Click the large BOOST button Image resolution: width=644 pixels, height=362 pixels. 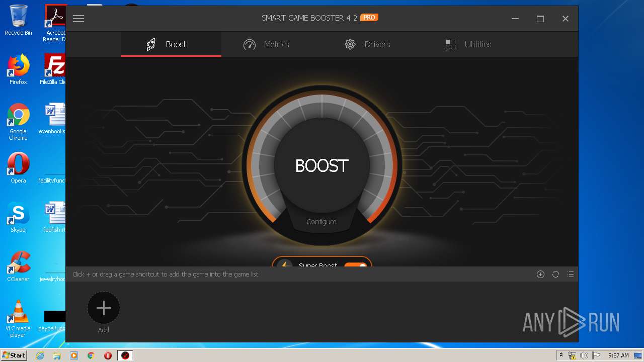322,165
